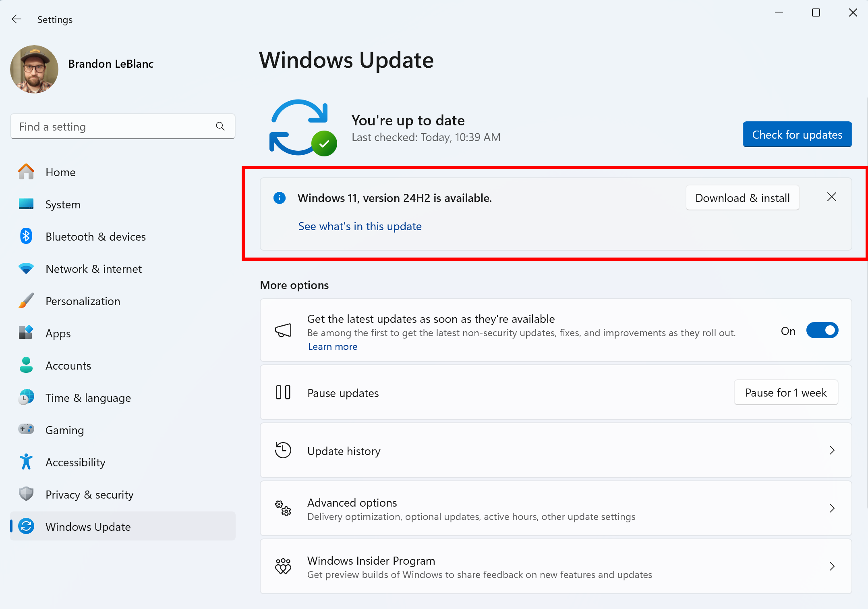Click the search magnifier icon
This screenshot has height=609, width=868.
coord(220,127)
